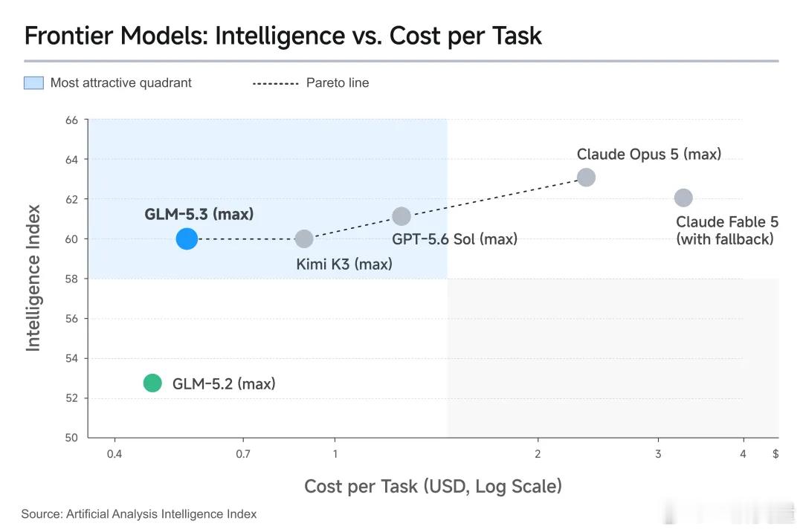Select the GPT-5.6 Sol (max) data point

[x=401, y=216]
